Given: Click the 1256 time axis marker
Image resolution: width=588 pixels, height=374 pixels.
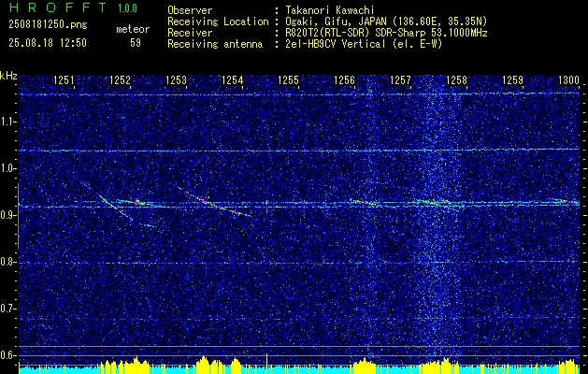Looking at the screenshot, I should coord(345,79).
